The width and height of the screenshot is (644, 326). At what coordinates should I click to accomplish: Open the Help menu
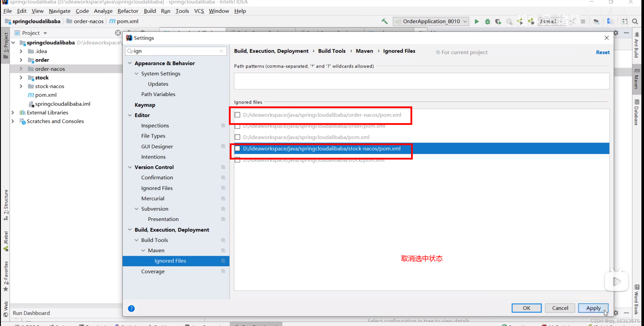tap(240, 11)
